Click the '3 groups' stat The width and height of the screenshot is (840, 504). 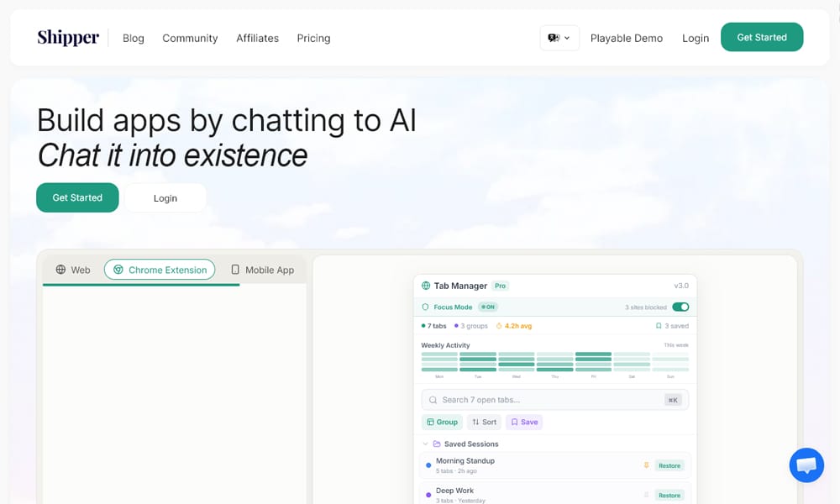coord(471,326)
